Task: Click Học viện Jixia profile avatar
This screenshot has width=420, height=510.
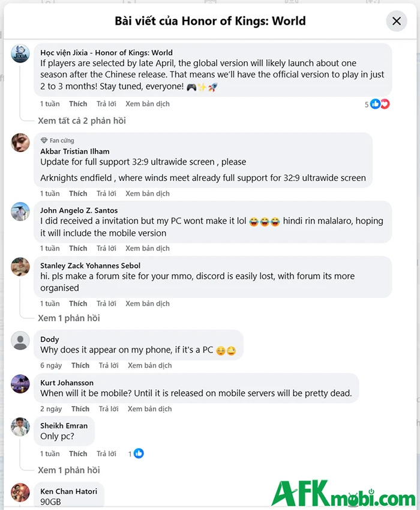Action: pos(20,53)
